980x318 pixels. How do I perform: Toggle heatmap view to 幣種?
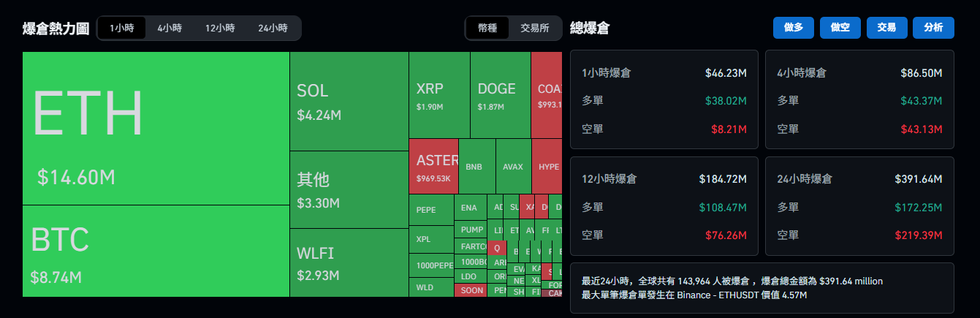pos(487,29)
